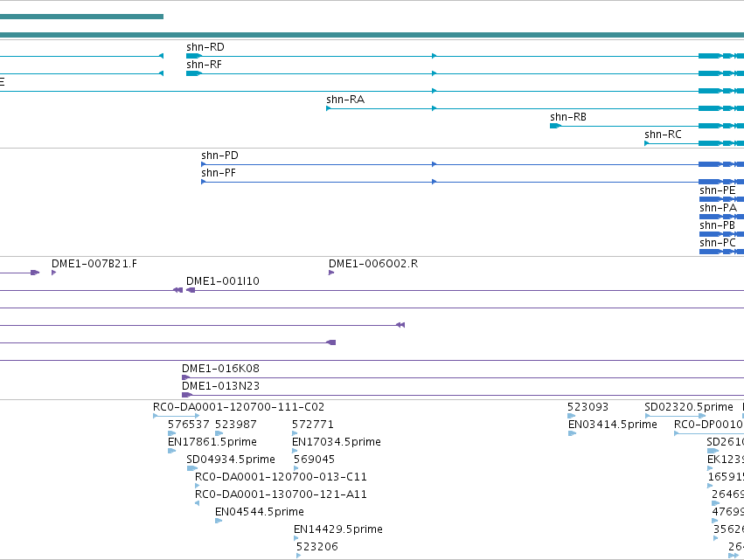Select the shn-RF transcript label
This screenshot has height=560, width=744.
point(204,65)
